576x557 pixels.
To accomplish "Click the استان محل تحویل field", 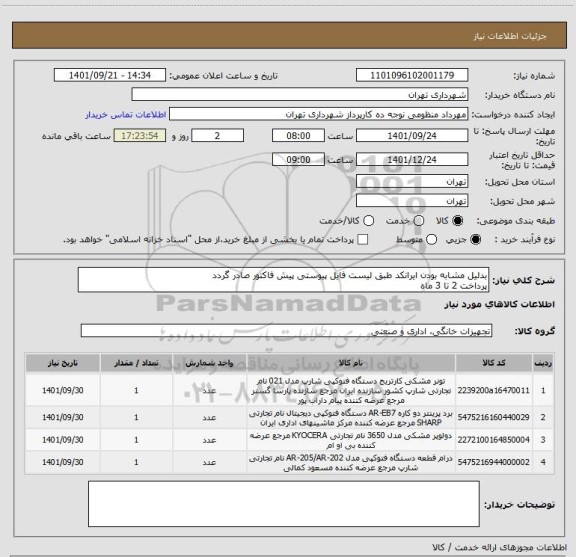I will (x=412, y=182).
